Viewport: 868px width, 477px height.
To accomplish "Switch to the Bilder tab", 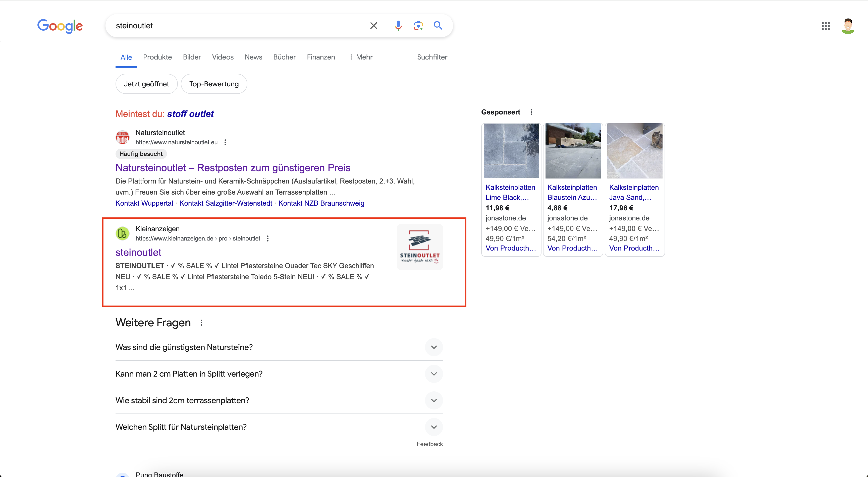I will 192,57.
